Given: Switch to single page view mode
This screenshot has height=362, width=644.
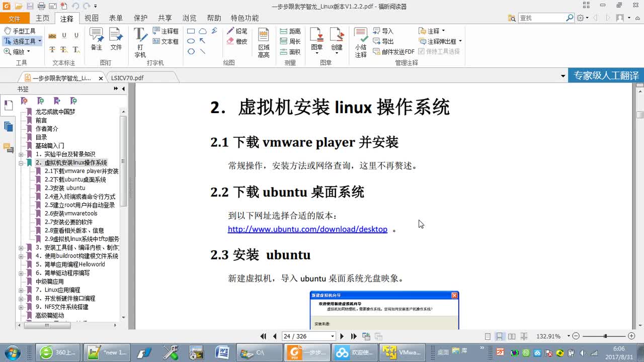Looking at the screenshot, I should [x=488, y=336].
